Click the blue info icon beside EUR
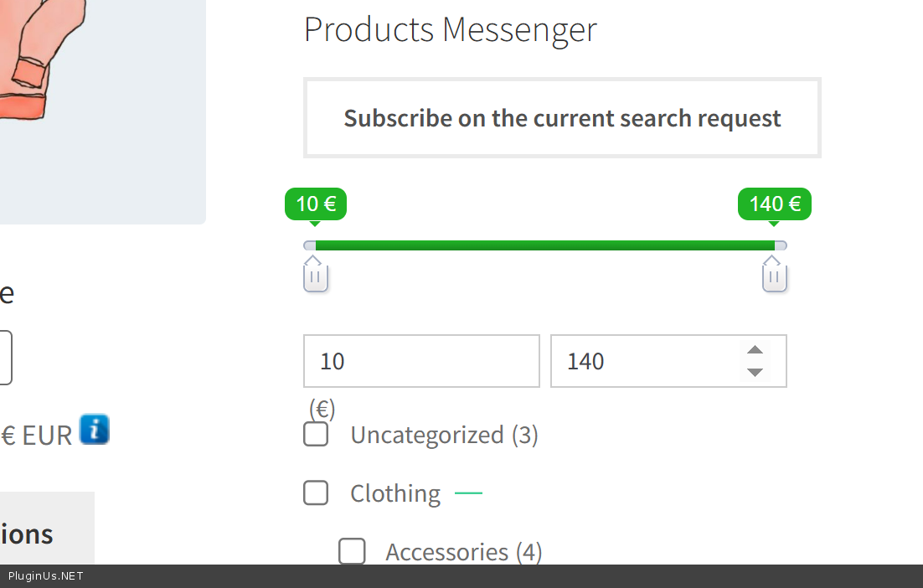The width and height of the screenshot is (923, 588). click(x=95, y=430)
